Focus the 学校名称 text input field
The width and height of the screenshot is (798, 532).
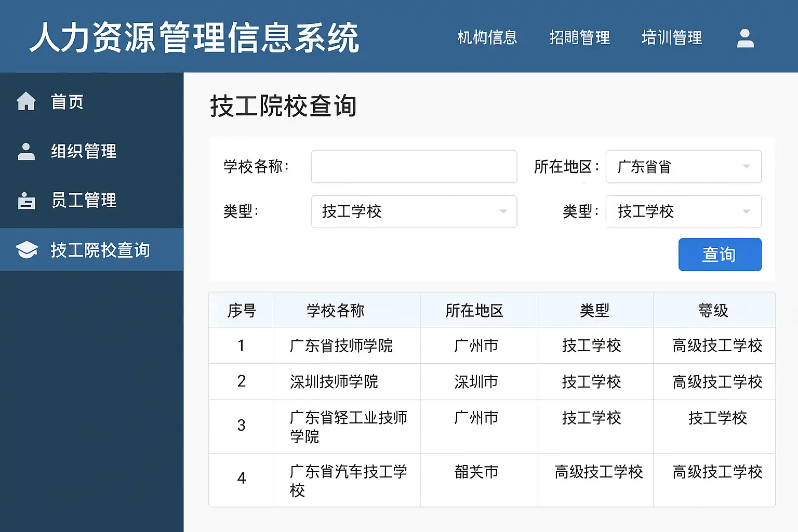click(414, 167)
